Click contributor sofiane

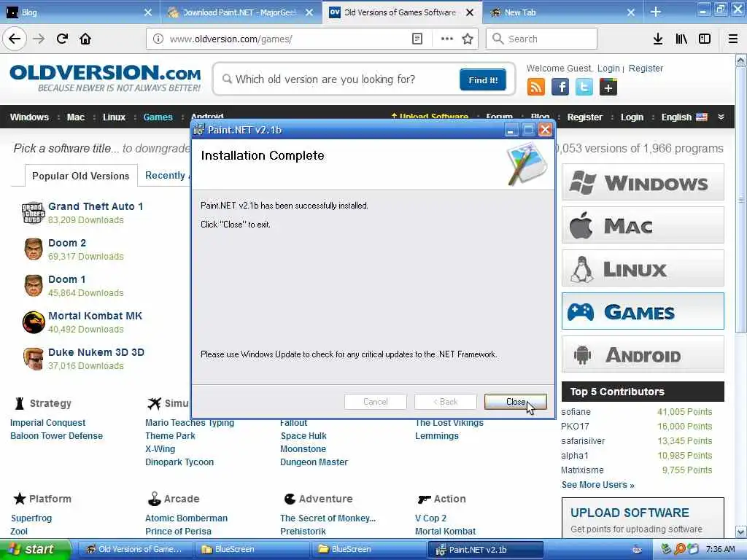click(x=576, y=412)
